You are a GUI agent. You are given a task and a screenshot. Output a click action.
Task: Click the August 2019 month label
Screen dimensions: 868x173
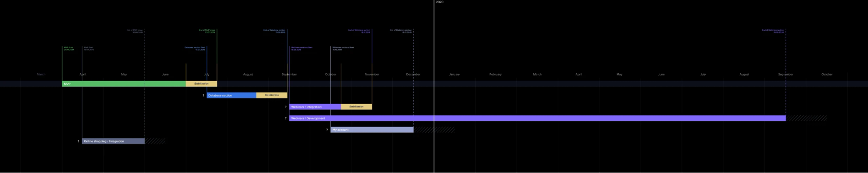[x=248, y=74]
